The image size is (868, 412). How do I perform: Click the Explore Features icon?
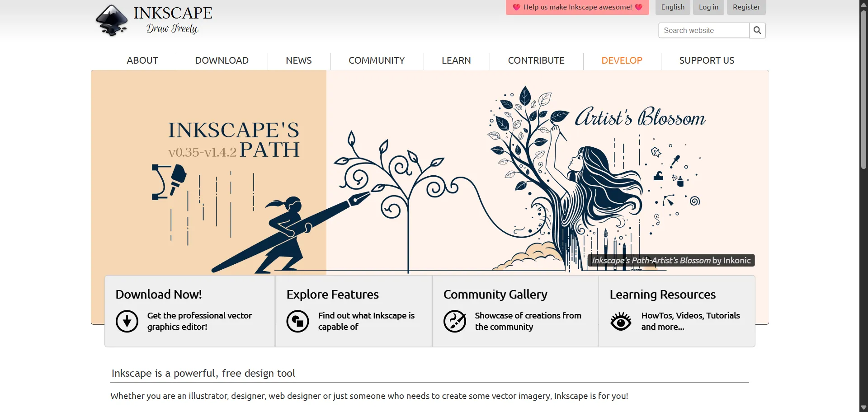coord(297,321)
